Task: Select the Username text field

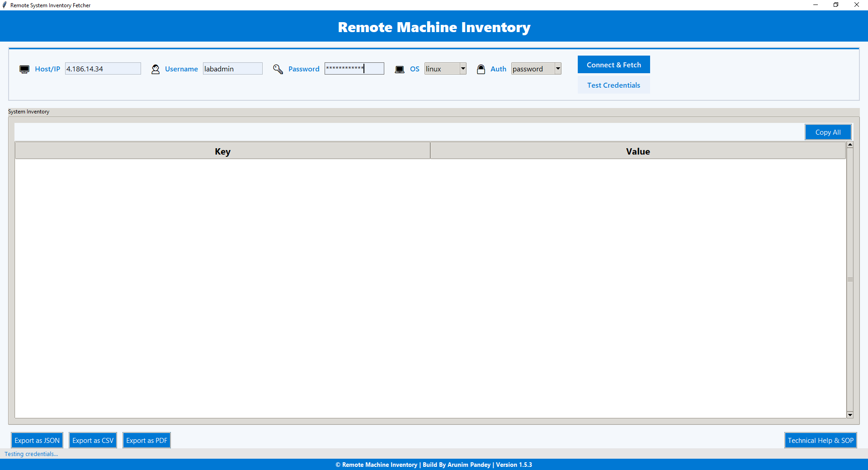Action: click(x=232, y=69)
